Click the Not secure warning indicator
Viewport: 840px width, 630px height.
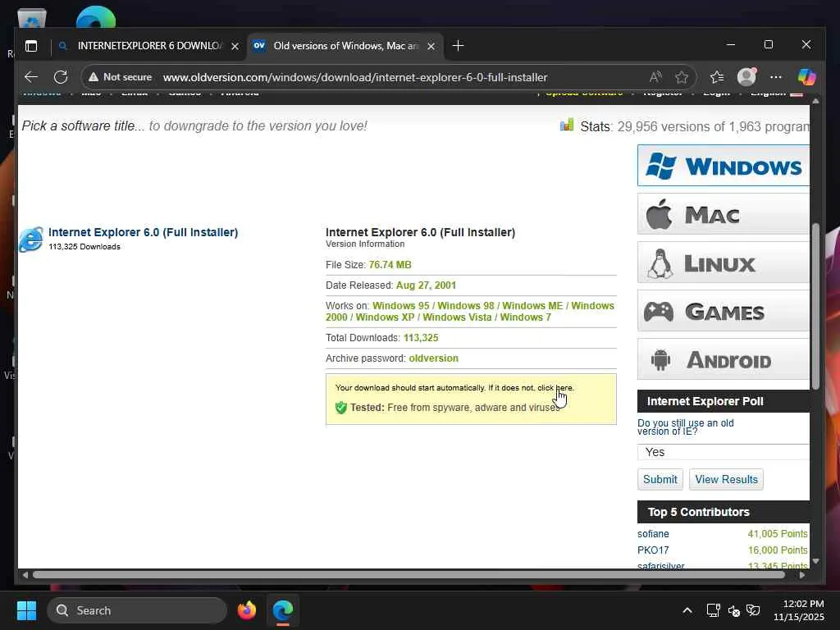[120, 77]
